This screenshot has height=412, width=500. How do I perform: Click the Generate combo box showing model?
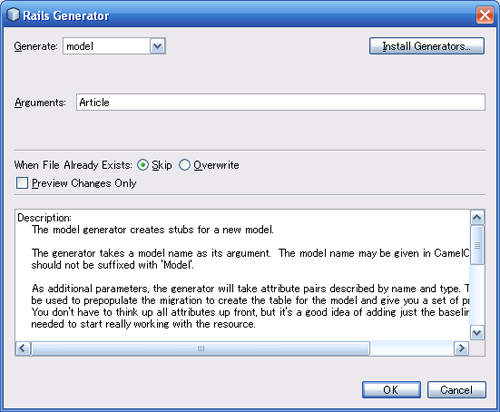114,46
